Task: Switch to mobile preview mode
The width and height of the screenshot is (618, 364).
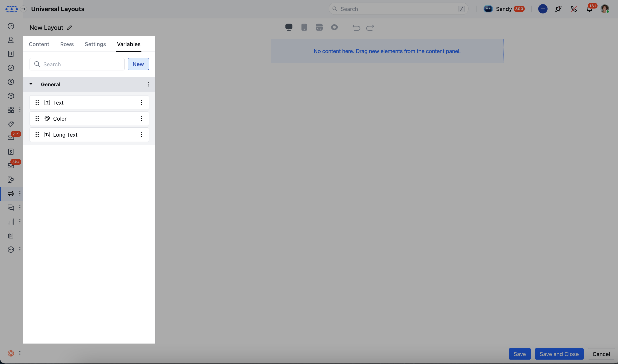Action: click(304, 27)
